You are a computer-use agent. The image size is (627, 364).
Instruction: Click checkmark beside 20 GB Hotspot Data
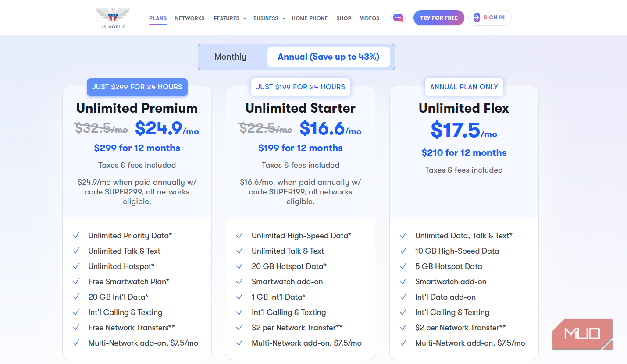[239, 266]
